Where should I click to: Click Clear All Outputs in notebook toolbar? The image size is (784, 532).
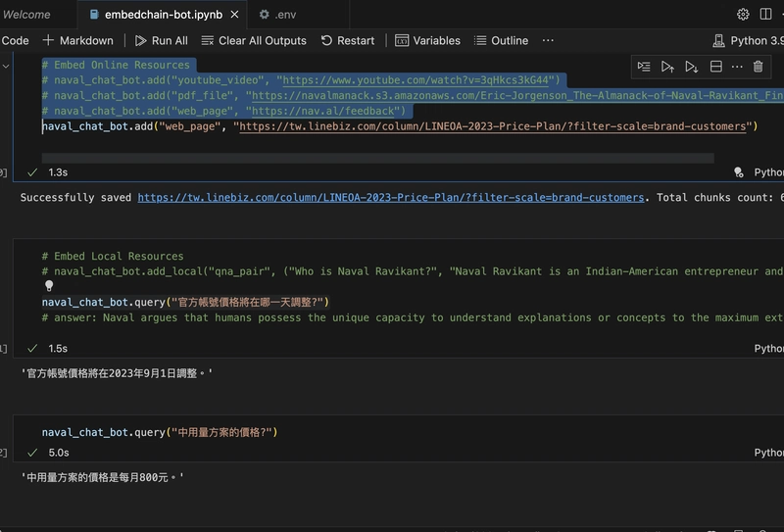254,40
